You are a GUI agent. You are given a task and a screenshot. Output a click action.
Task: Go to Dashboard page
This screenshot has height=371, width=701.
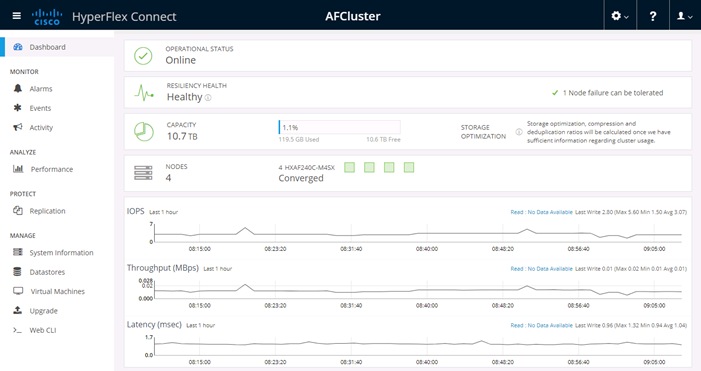point(47,47)
